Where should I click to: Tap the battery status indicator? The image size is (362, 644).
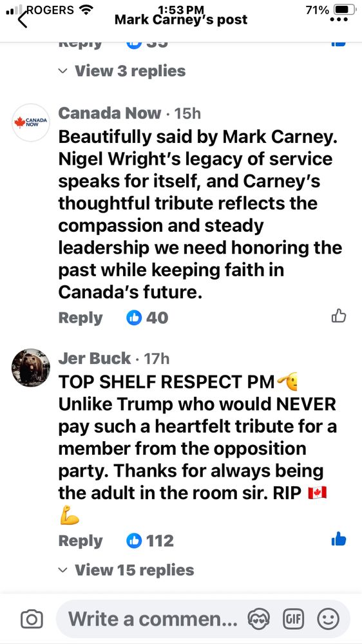[346, 10]
